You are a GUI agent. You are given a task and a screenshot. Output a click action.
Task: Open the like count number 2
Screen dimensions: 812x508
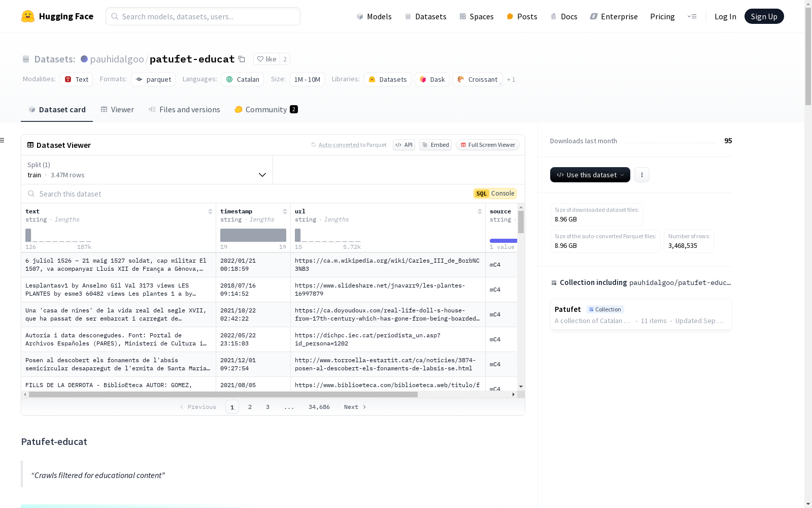[x=285, y=59]
